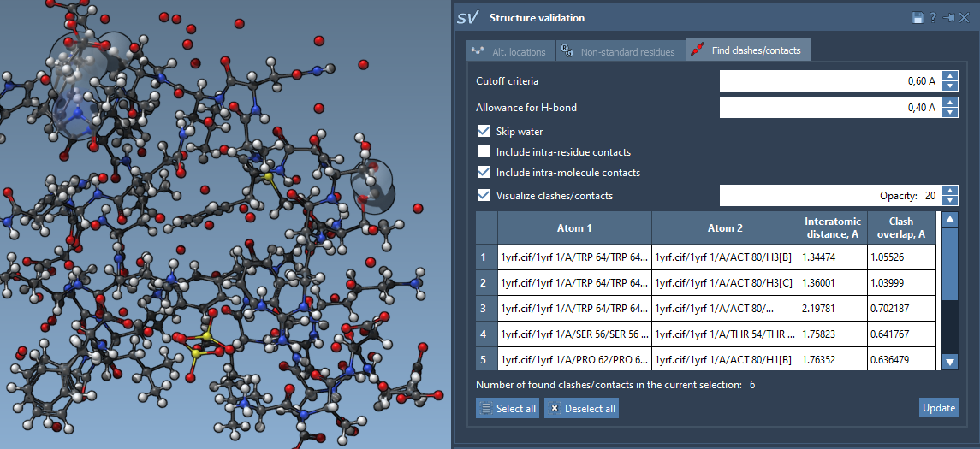Decrease Allowance for H-bond value
Image resolution: width=980 pixels, height=449 pixels.
(x=949, y=112)
